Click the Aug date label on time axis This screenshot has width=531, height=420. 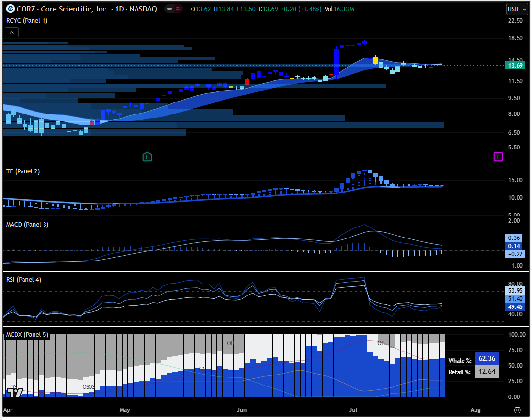[x=475, y=410]
